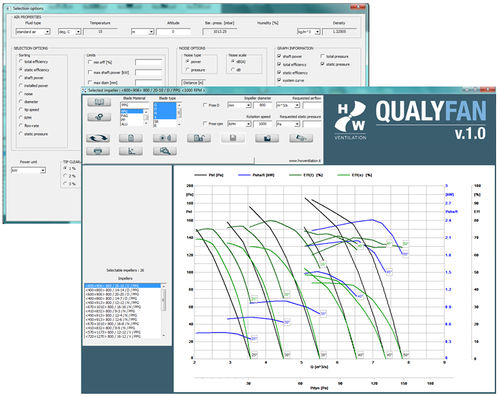Enable the total pressure graph checkbox

click(x=322, y=56)
